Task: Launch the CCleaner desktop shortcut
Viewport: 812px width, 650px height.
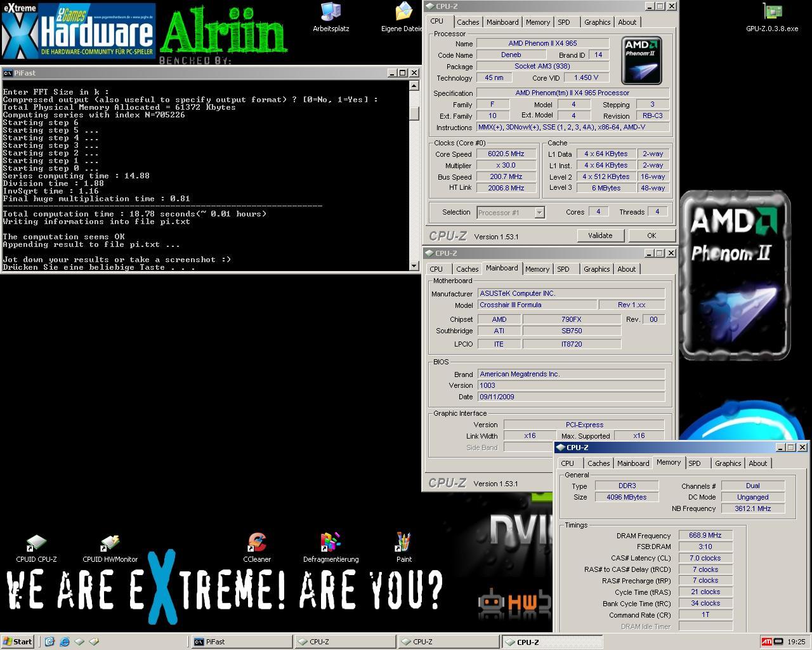Action: [x=257, y=548]
